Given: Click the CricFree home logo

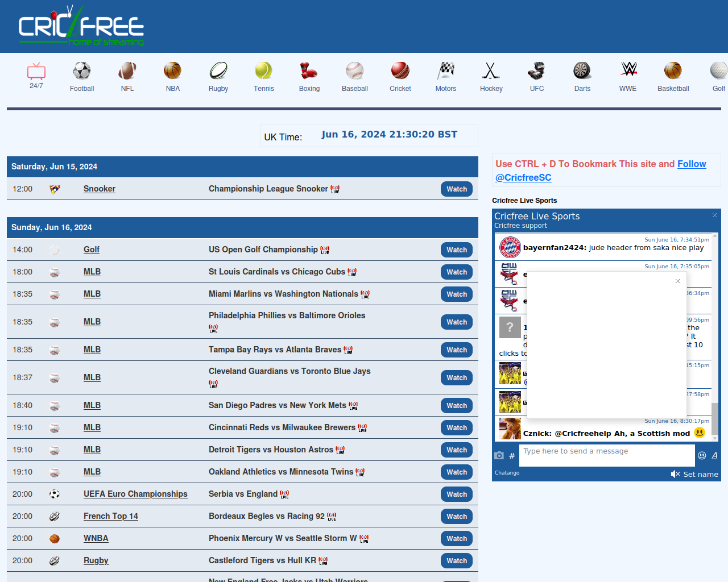Looking at the screenshot, I should click(x=81, y=26).
